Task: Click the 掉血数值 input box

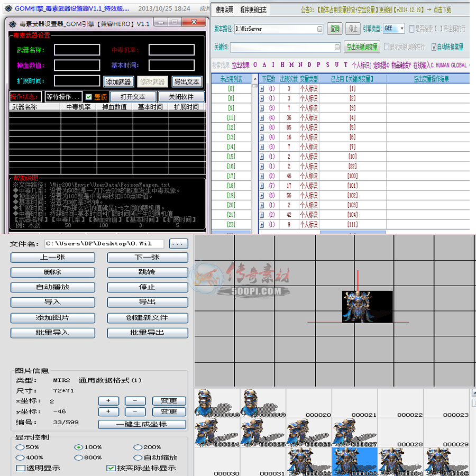Action: (77, 65)
